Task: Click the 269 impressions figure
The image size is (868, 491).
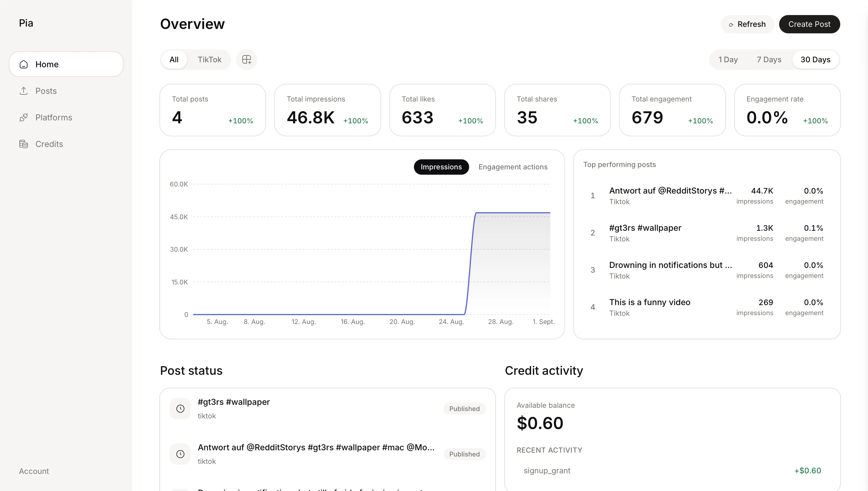Action: (x=766, y=302)
